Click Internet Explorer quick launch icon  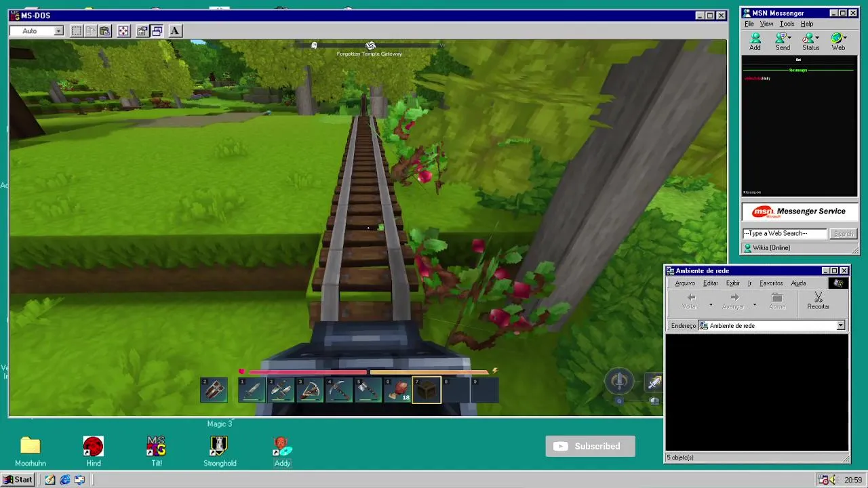point(65,480)
